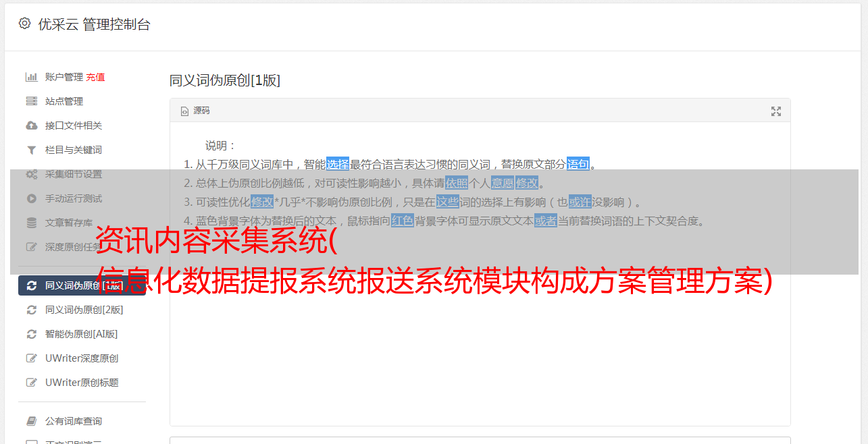Click the refresh icon beside 同义词伪原创[2版]
868x444 pixels.
pos(32,310)
